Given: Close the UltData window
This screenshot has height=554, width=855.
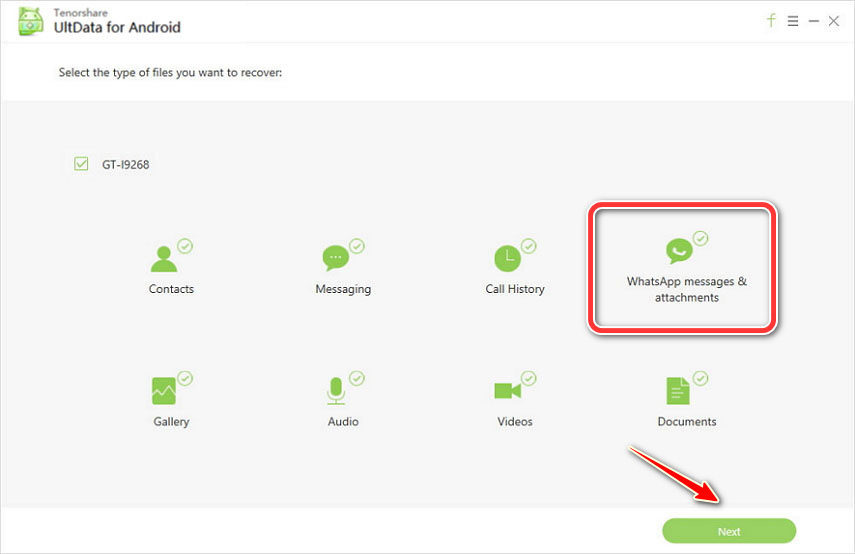Looking at the screenshot, I should click(834, 21).
